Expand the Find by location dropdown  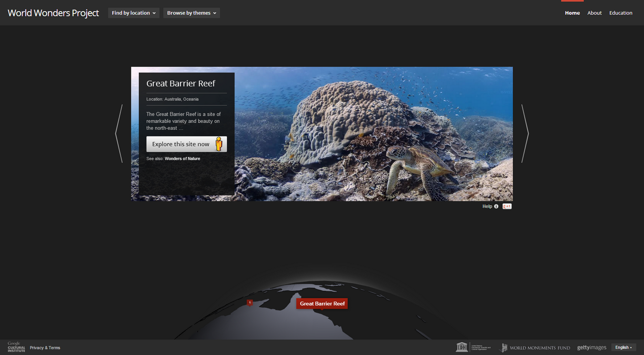pos(134,13)
